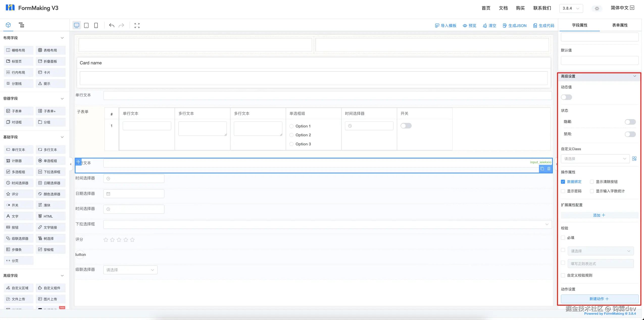Copy the selected field via duplicate icon
Viewport: 644px width, 320px height.
pos(542,169)
